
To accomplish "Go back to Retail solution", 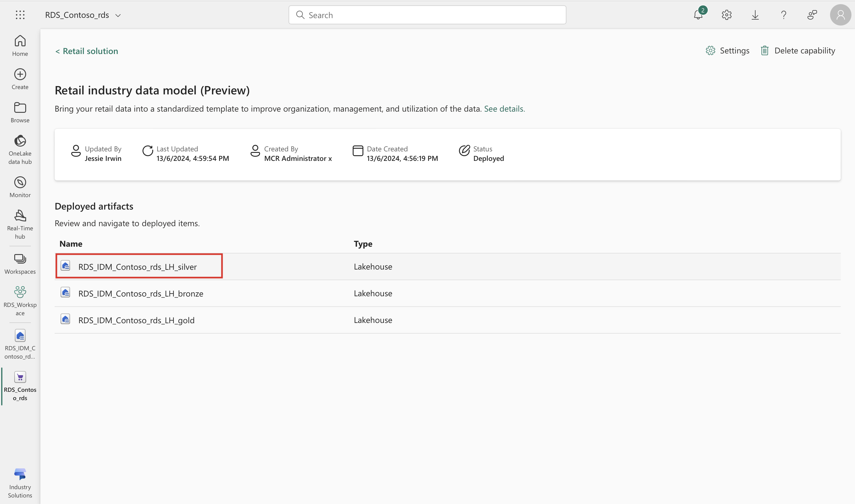I will pos(87,51).
